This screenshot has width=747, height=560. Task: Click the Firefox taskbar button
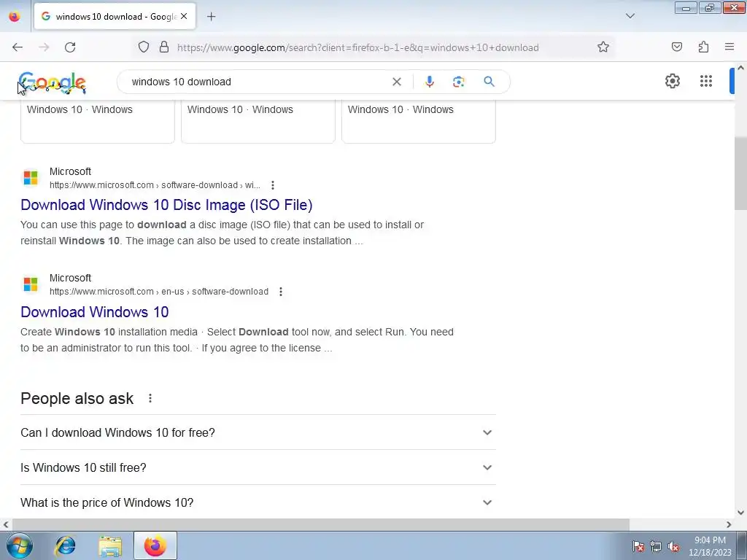pos(155,545)
